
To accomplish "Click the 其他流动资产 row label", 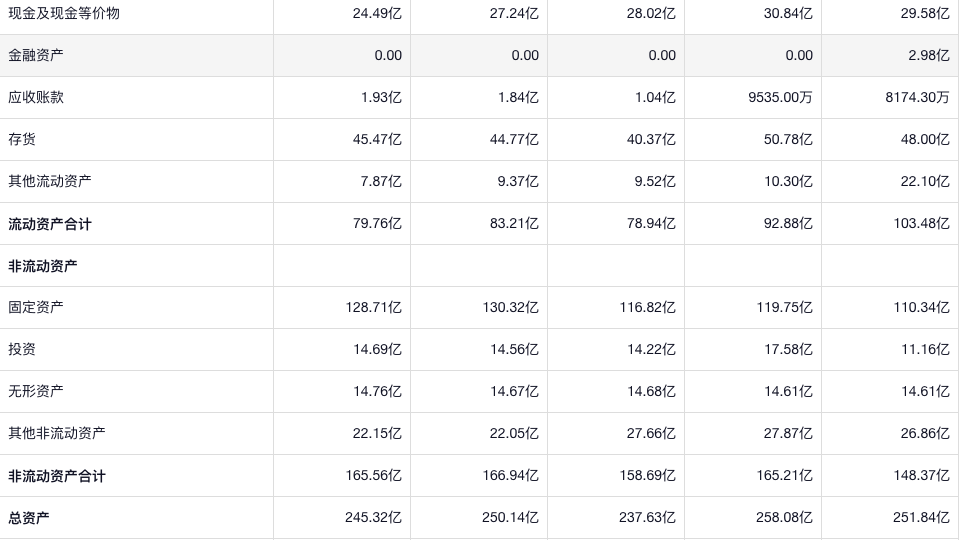I will (50, 181).
